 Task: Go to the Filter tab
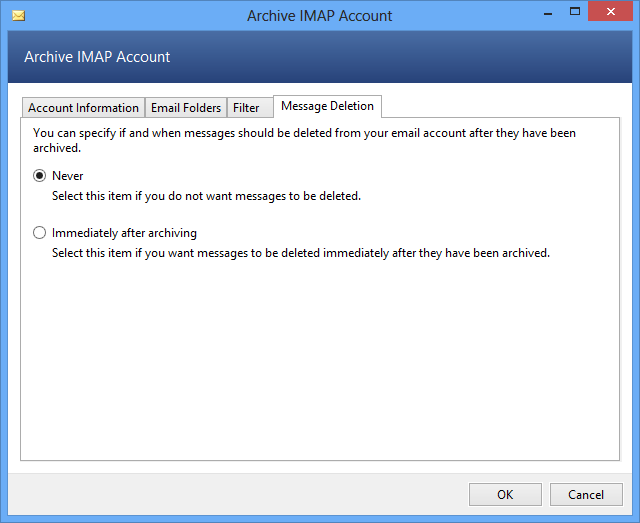(x=246, y=108)
